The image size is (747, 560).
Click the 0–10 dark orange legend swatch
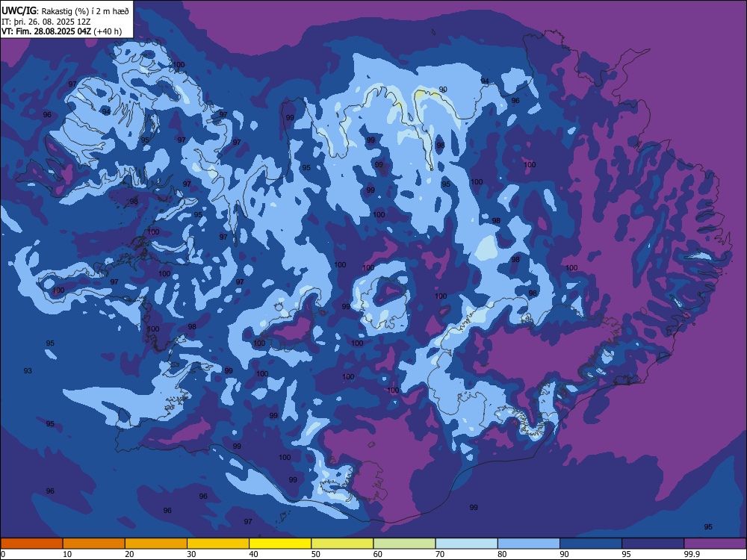31,544
